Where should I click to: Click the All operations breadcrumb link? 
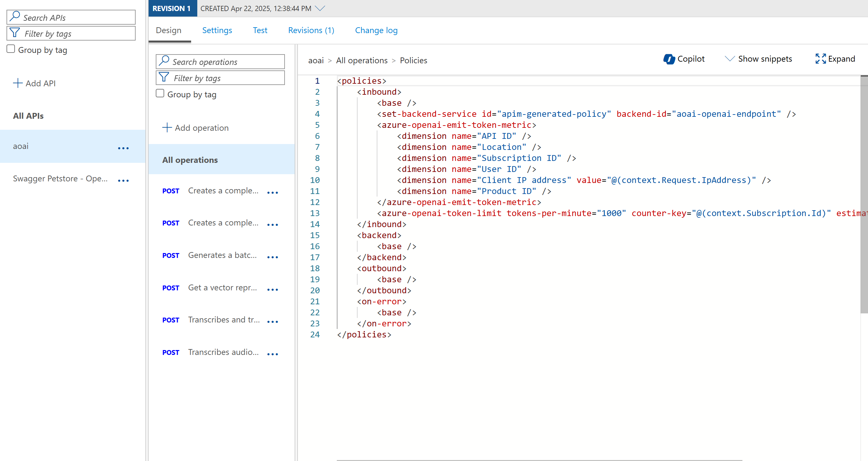[x=361, y=60]
